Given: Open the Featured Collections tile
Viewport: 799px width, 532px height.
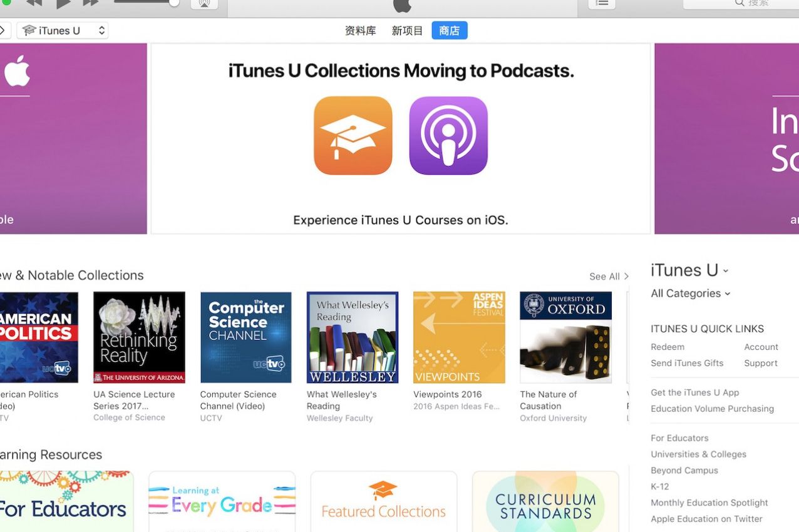Looking at the screenshot, I should pyautogui.click(x=383, y=502).
